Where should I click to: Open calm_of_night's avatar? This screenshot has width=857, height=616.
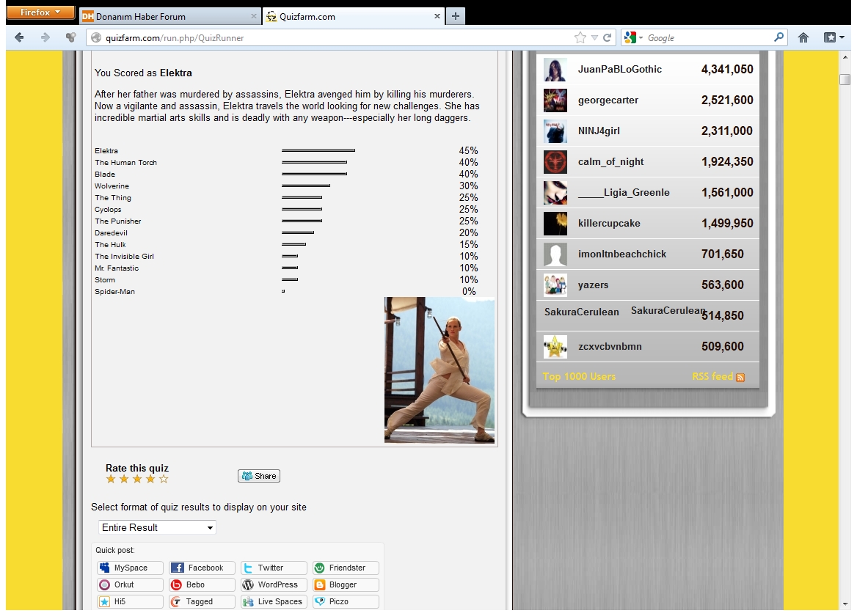555,161
